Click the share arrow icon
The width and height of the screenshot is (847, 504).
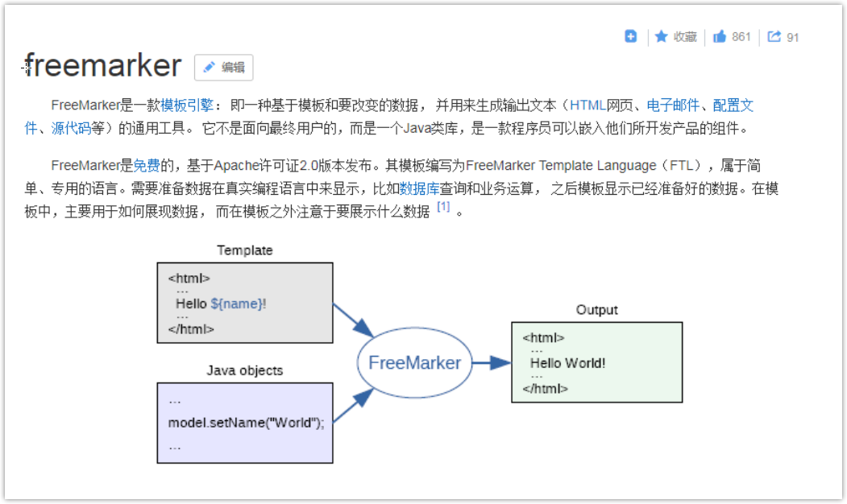[x=774, y=36]
